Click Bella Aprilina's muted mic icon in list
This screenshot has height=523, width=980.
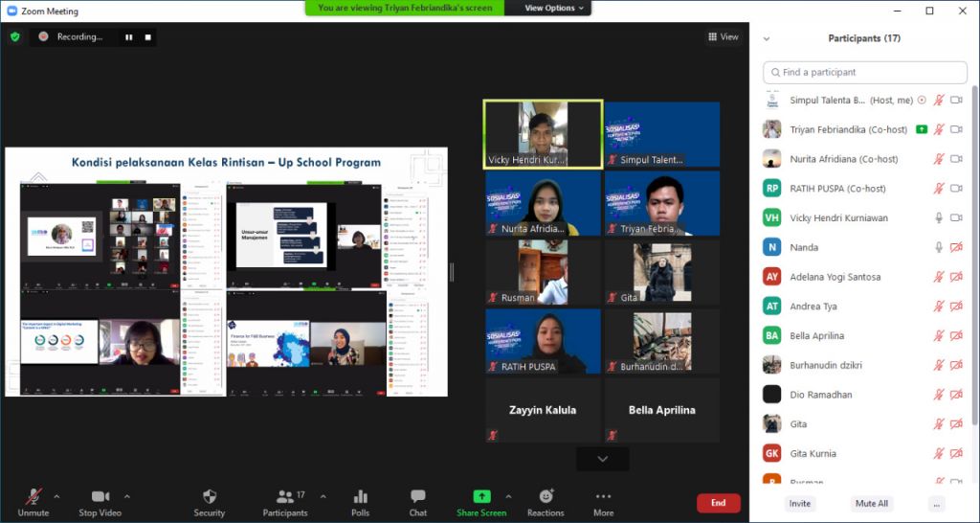coord(939,335)
